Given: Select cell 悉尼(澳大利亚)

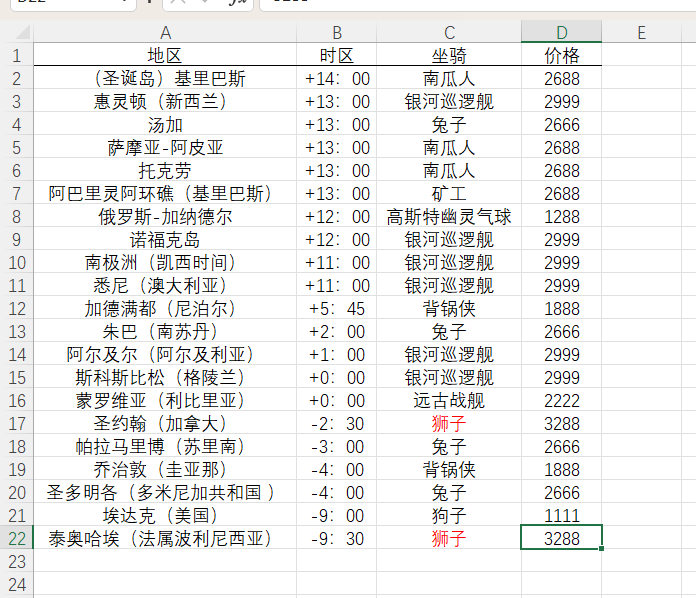Looking at the screenshot, I should click(x=165, y=286).
